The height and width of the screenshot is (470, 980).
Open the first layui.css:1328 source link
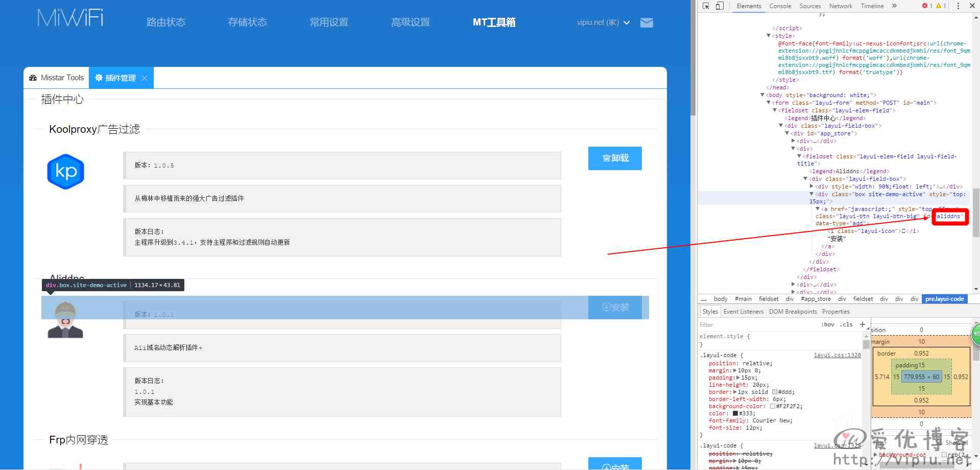[x=837, y=355]
